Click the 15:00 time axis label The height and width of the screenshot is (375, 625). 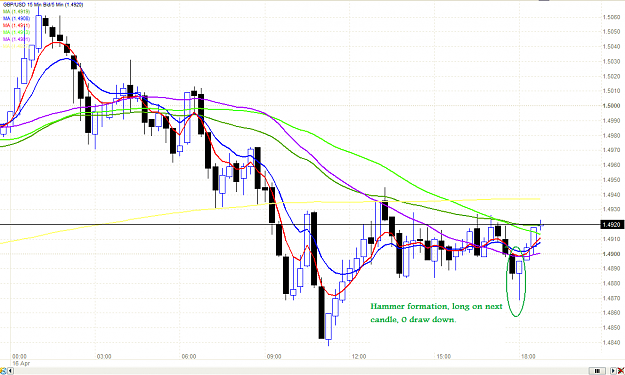[x=444, y=356]
